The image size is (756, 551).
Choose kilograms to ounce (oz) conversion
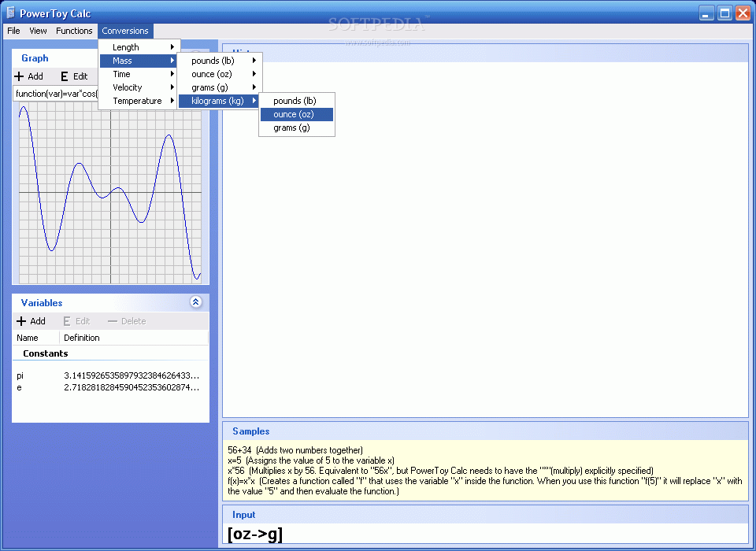[297, 114]
